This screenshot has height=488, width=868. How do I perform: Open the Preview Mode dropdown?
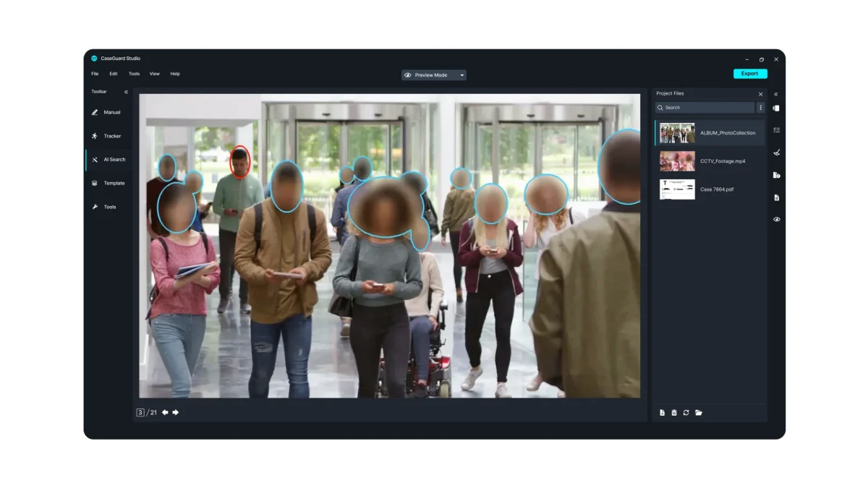pos(434,75)
